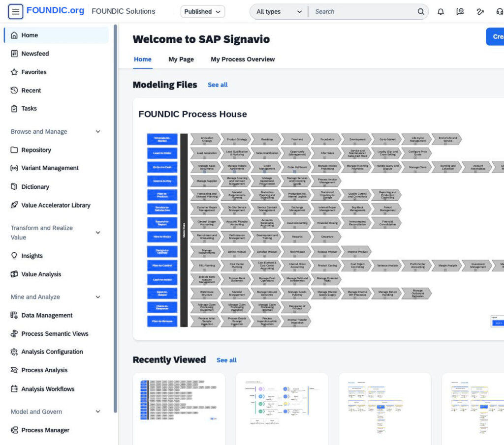Click the Data Management icon
This screenshot has width=504, height=445.
point(14,315)
